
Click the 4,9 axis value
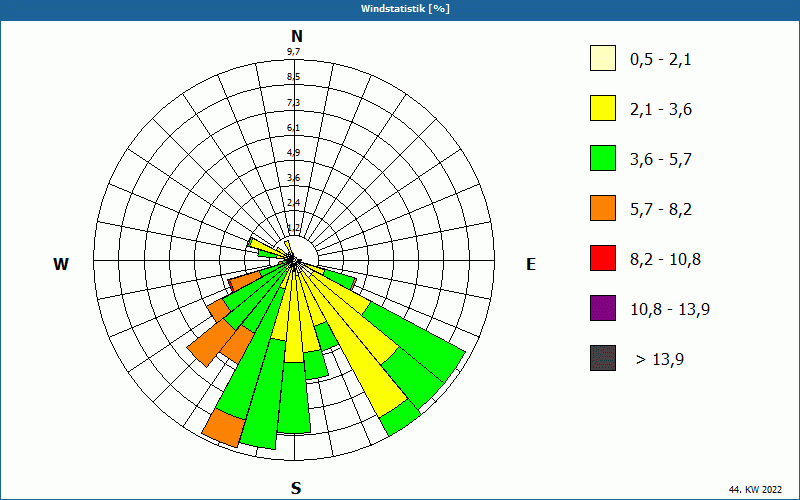pyautogui.click(x=293, y=153)
